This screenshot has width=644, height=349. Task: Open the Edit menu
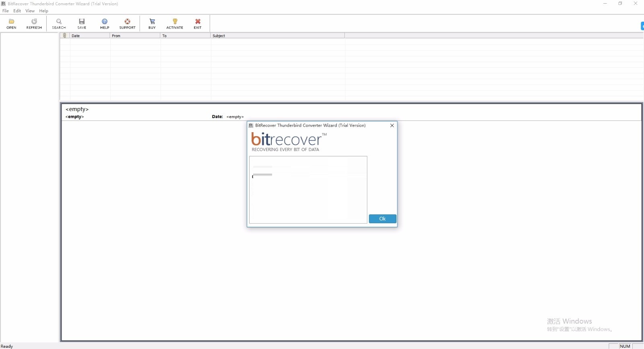click(17, 11)
